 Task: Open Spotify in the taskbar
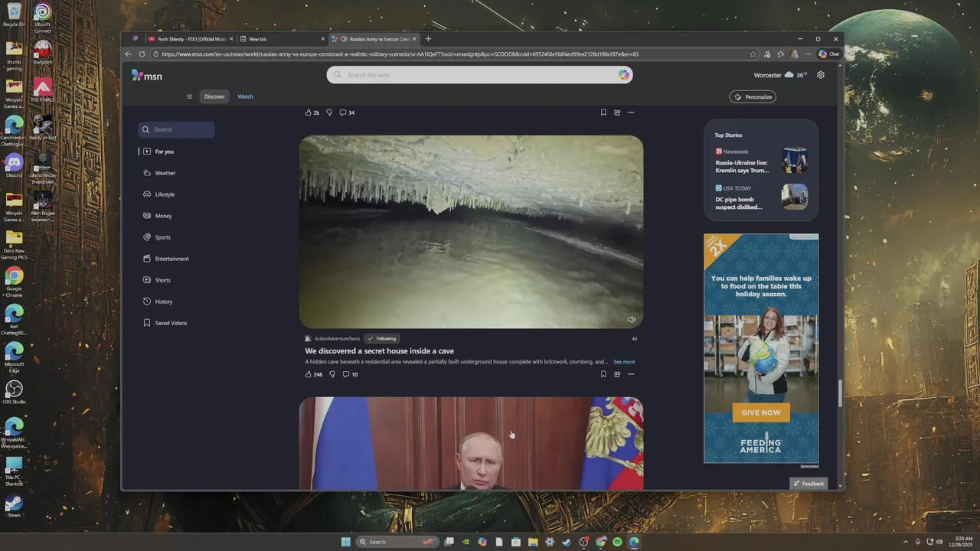coord(617,542)
